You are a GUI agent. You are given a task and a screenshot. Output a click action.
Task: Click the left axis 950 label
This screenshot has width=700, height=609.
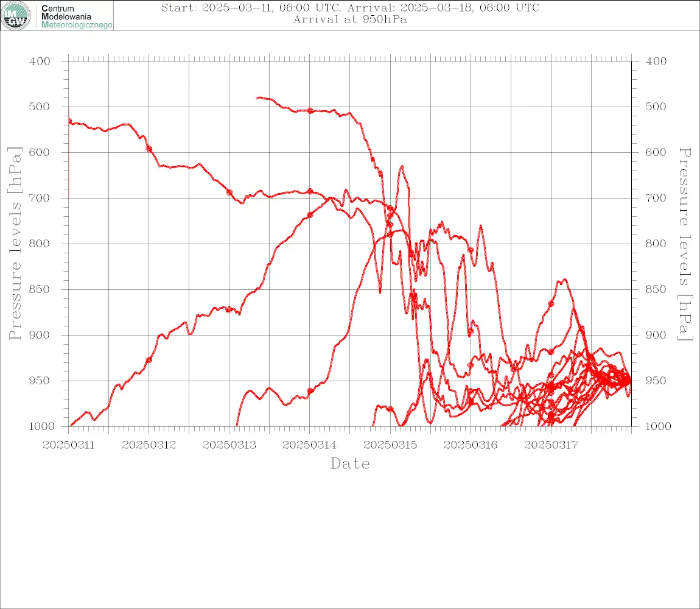pos(40,381)
